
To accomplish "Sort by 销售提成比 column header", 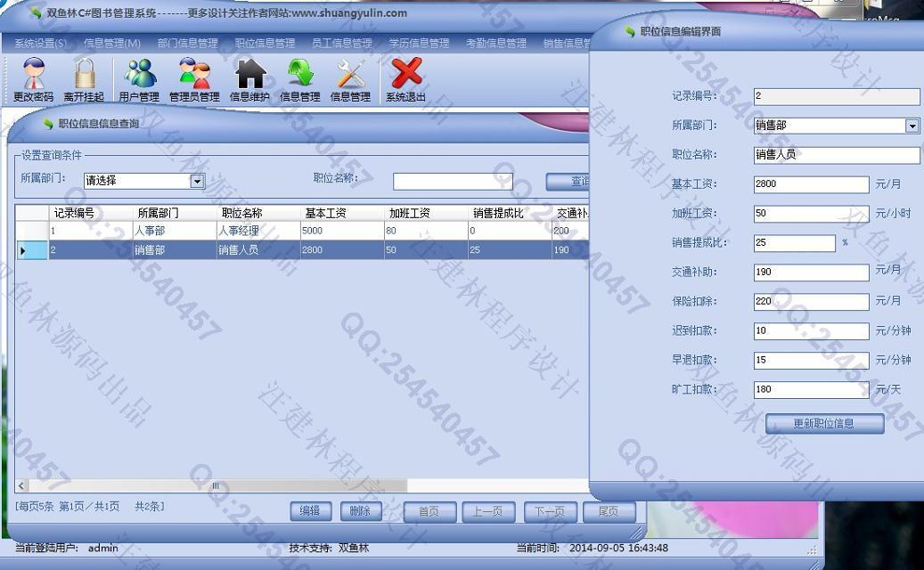I will click(510, 213).
